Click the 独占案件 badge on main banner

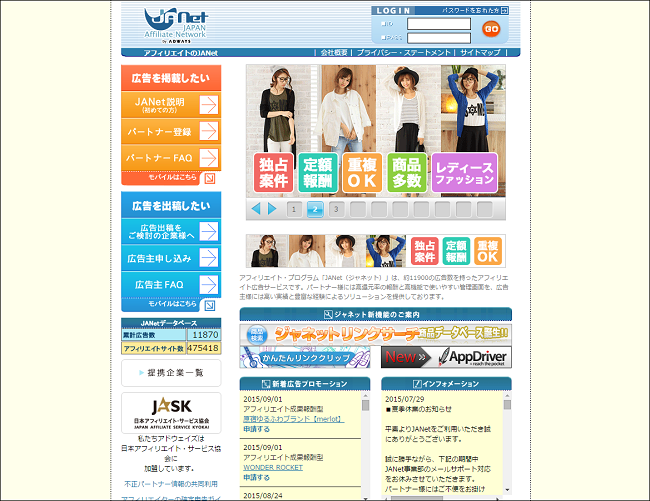[274, 173]
